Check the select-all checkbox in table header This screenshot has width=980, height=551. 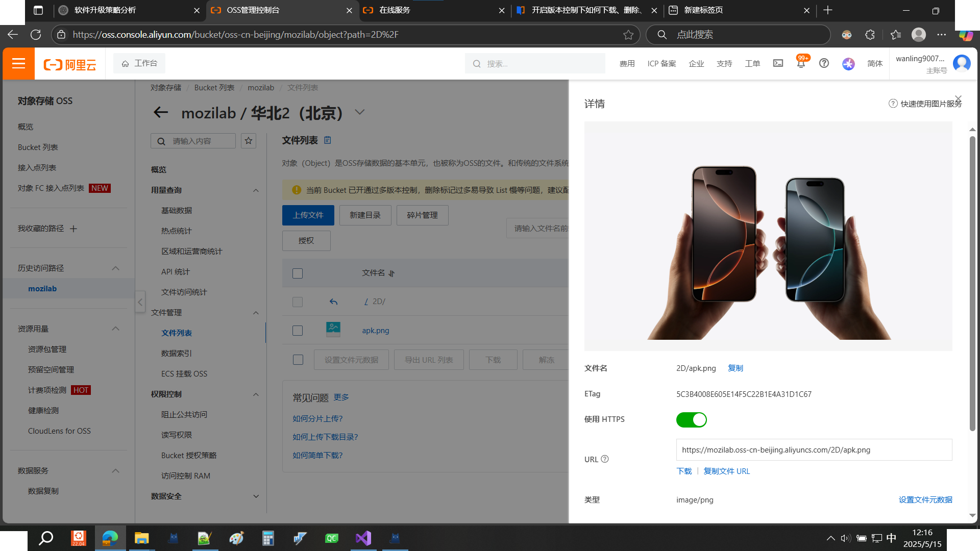tap(298, 273)
